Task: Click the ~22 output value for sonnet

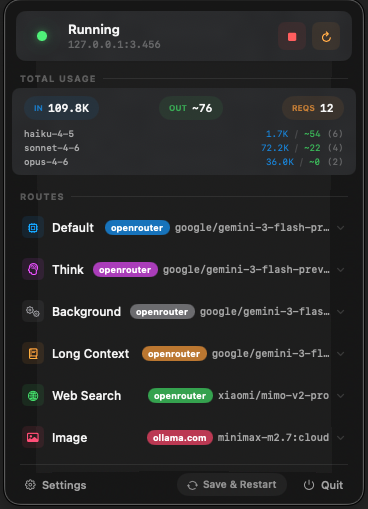Action: coord(312,148)
